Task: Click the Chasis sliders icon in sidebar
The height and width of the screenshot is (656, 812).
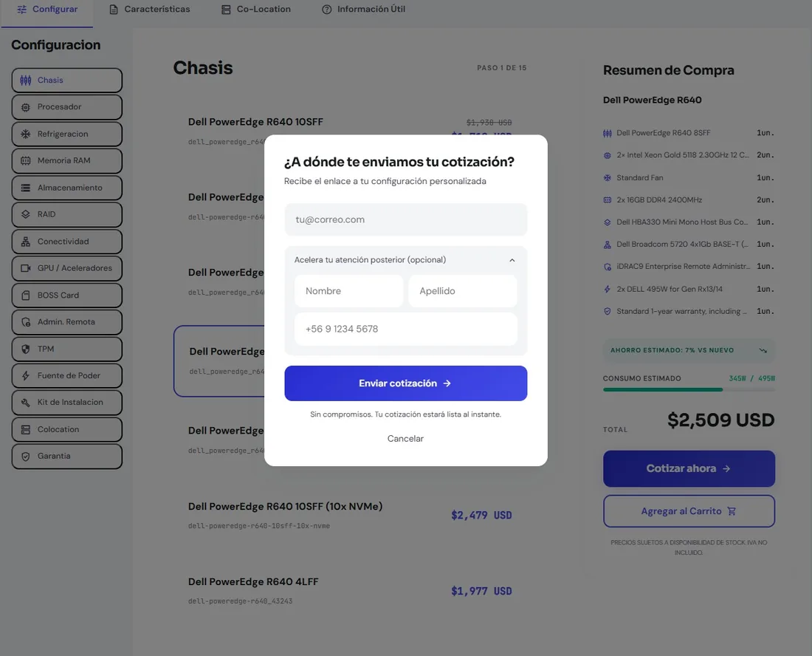Action: click(x=25, y=81)
